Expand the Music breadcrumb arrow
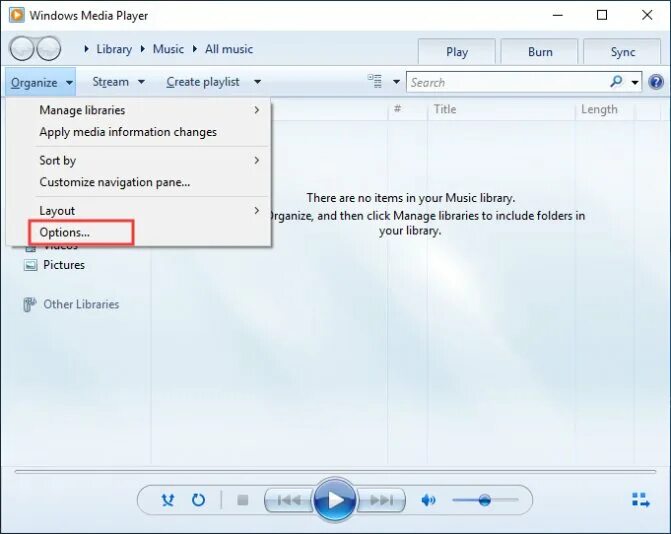The width and height of the screenshot is (671, 534). (x=143, y=49)
